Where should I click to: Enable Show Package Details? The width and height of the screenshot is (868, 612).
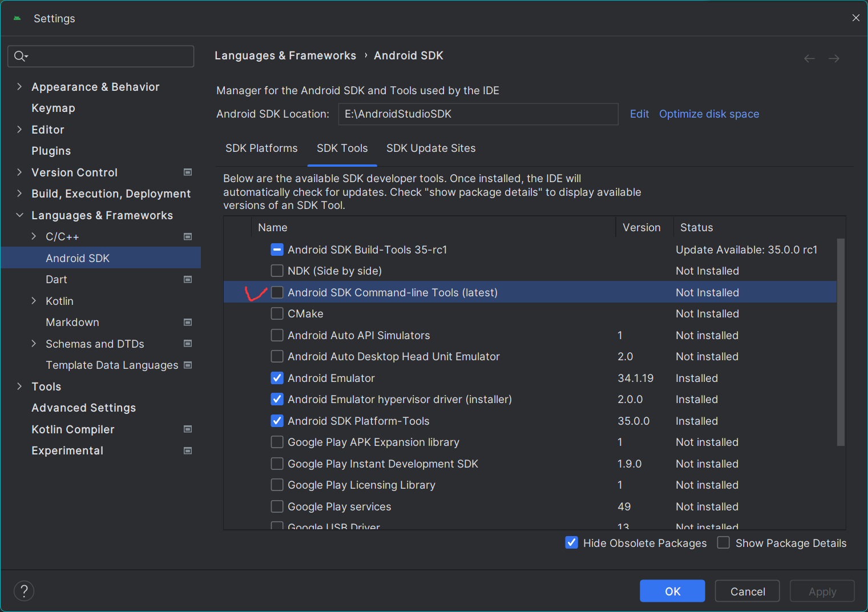(723, 543)
